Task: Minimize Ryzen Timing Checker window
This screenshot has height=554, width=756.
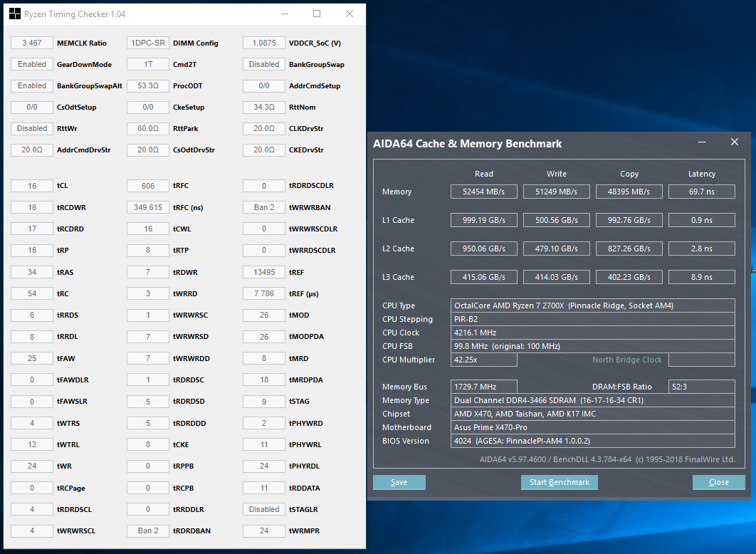Action: [285, 14]
